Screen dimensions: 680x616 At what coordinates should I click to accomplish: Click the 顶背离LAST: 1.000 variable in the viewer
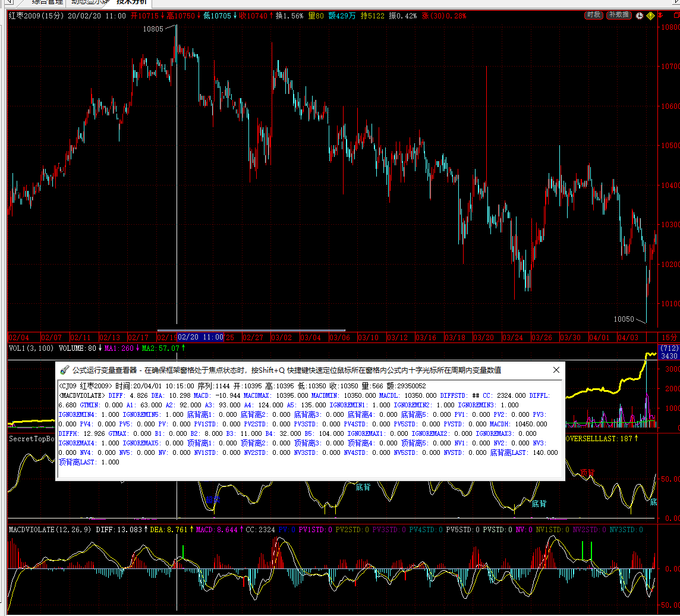[x=89, y=463]
